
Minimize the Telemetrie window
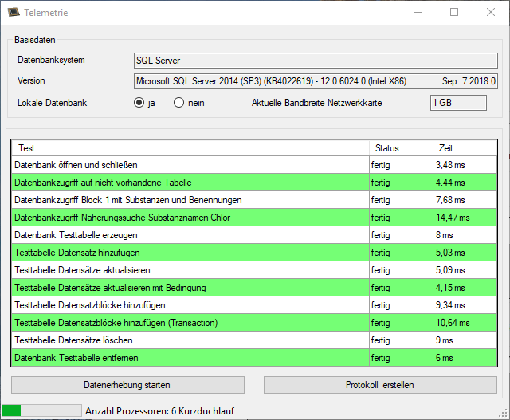[418, 13]
